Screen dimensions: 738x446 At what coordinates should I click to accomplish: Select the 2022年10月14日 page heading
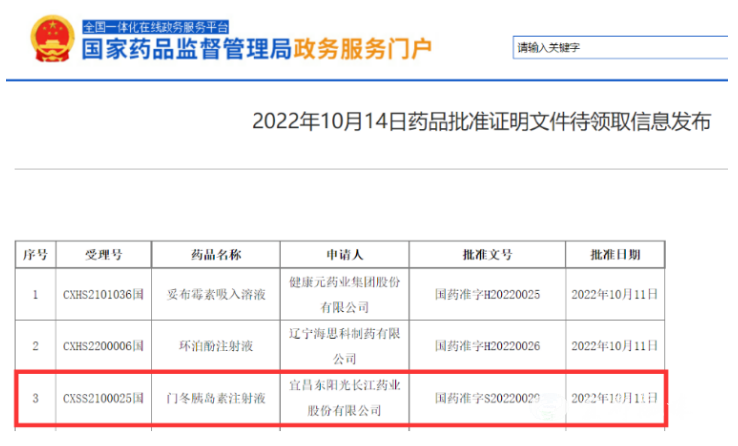pyautogui.click(x=481, y=122)
